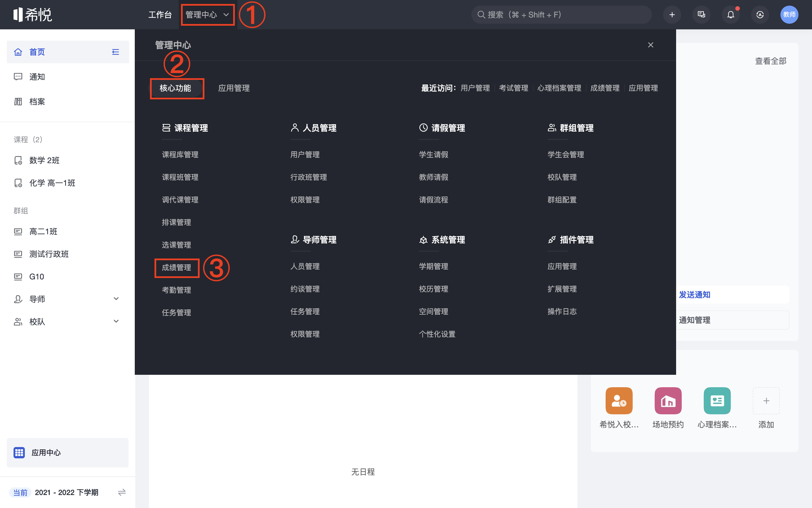Select the 应用管理 tab

point(234,88)
